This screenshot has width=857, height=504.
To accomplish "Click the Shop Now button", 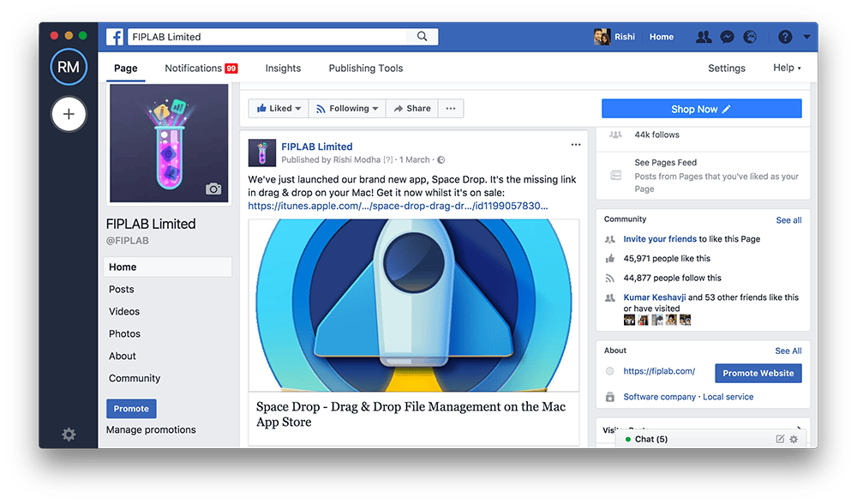I will point(701,109).
